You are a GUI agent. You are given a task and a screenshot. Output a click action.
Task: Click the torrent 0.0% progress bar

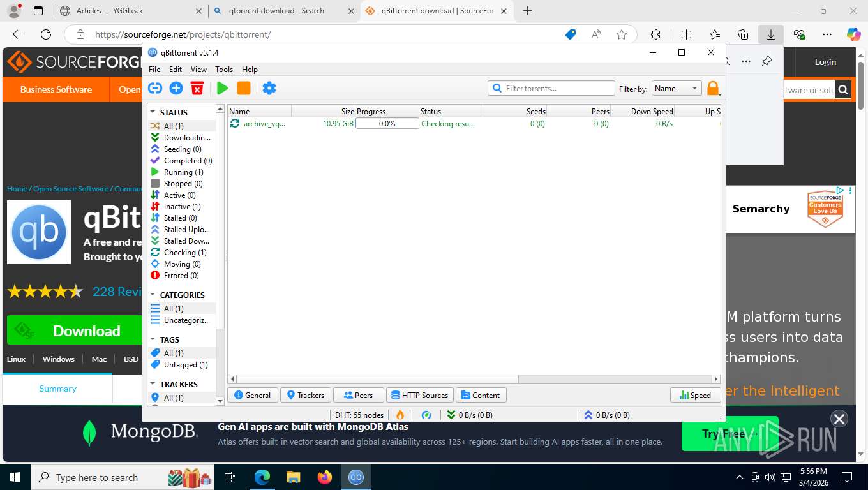coord(387,124)
